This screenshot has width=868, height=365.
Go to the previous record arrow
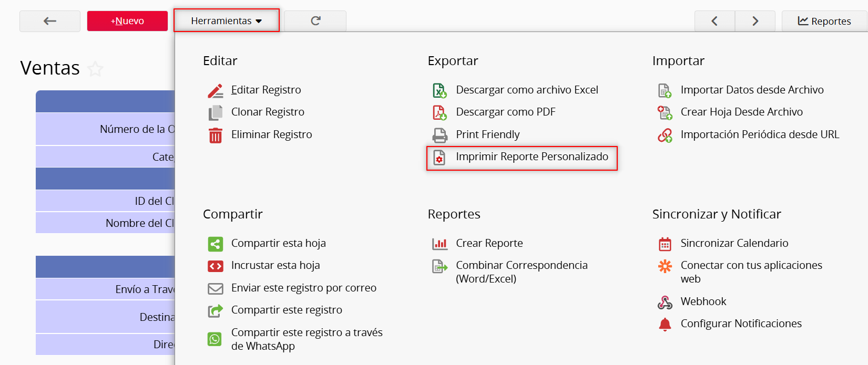click(714, 21)
